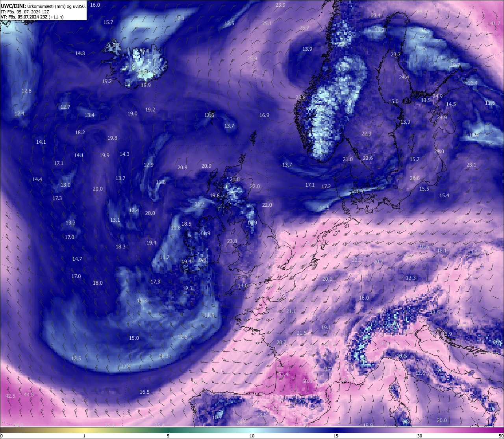Click the 10.7 value over Spain

pos(217,417)
